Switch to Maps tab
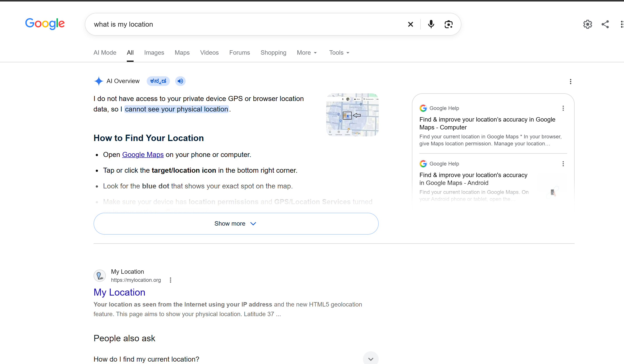This screenshot has width=624, height=364. (182, 52)
